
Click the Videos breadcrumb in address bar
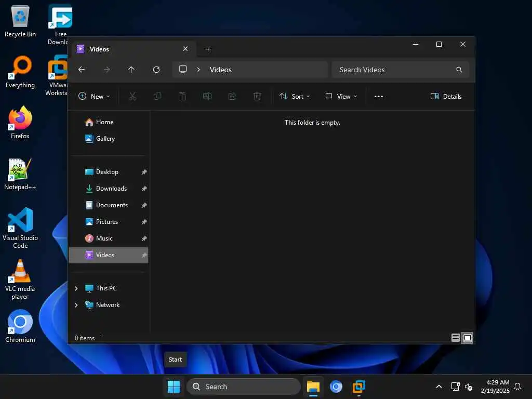(x=220, y=70)
